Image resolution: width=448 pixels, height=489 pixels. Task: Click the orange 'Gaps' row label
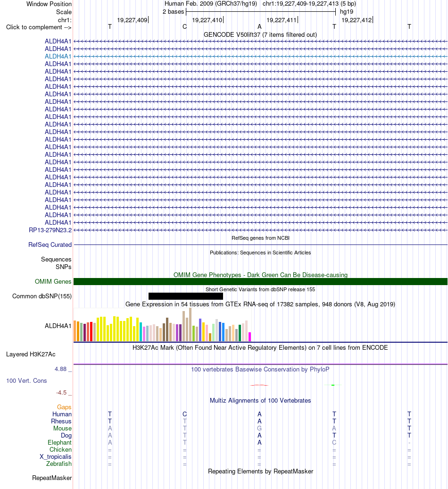64,407
